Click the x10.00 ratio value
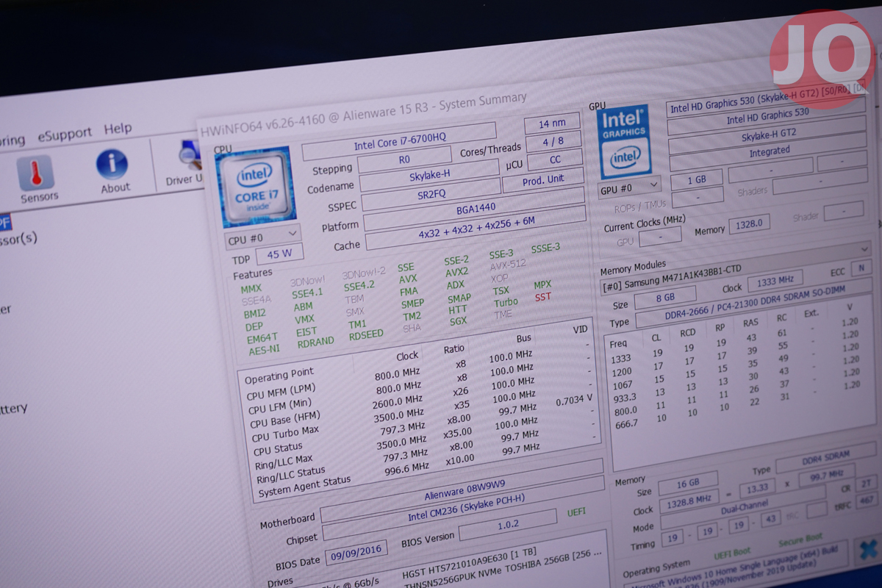The height and width of the screenshot is (588, 882). (x=460, y=460)
